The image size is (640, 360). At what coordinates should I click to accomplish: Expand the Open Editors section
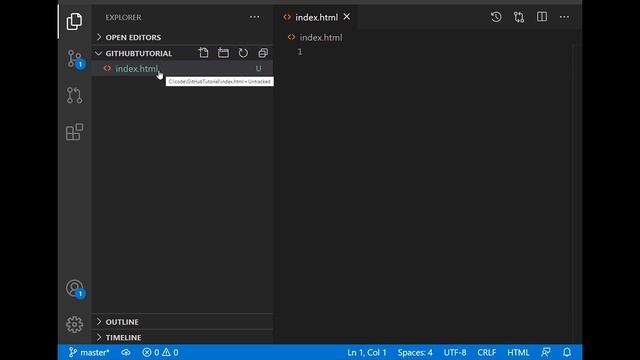tap(182, 37)
